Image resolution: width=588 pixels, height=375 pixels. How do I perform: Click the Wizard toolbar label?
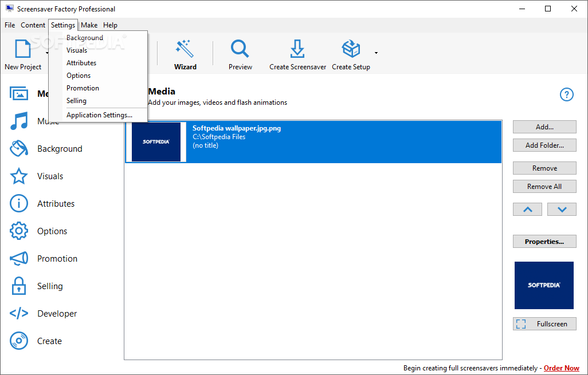(185, 66)
